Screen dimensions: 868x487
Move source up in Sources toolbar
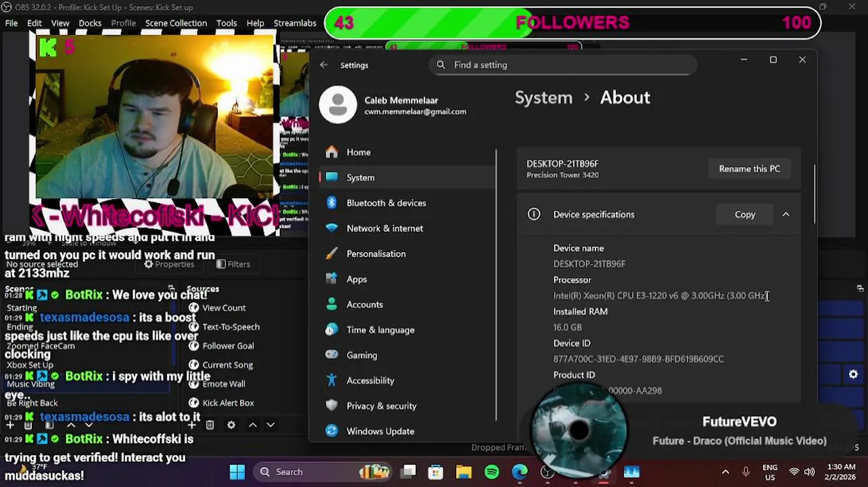252,425
